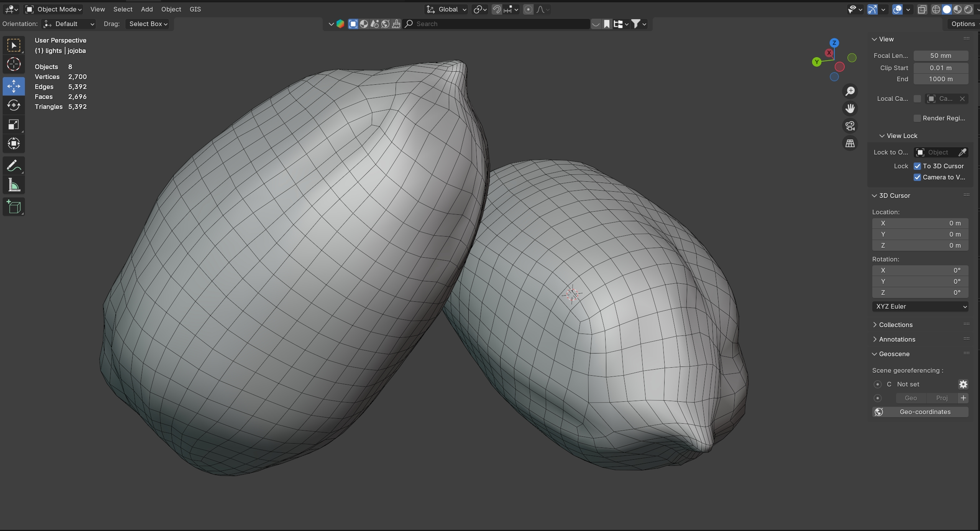Activate the Rotate tool

14,105
